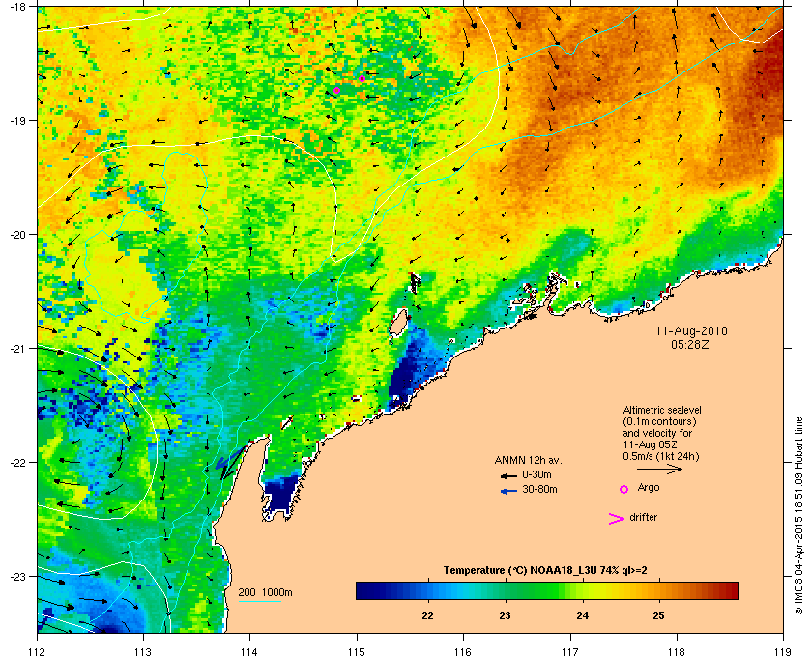Click the 22 degree label on colorbar
This screenshot has width=812, height=657.
[x=427, y=615]
